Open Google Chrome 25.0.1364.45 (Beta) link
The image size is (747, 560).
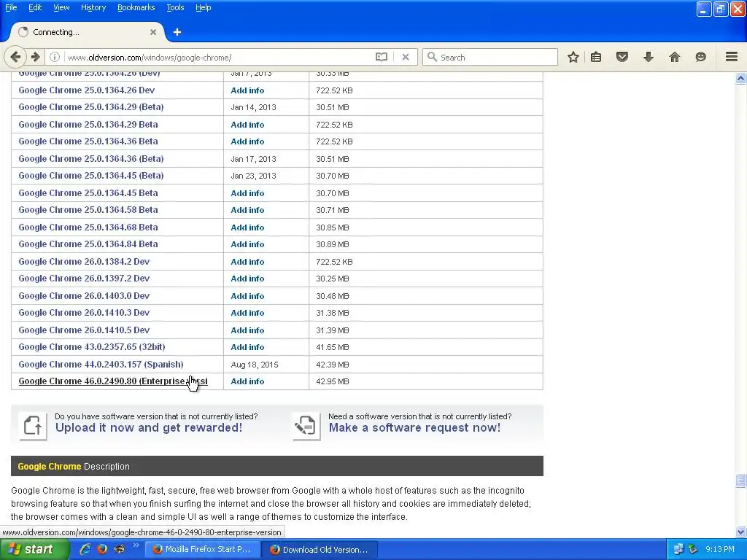click(91, 176)
